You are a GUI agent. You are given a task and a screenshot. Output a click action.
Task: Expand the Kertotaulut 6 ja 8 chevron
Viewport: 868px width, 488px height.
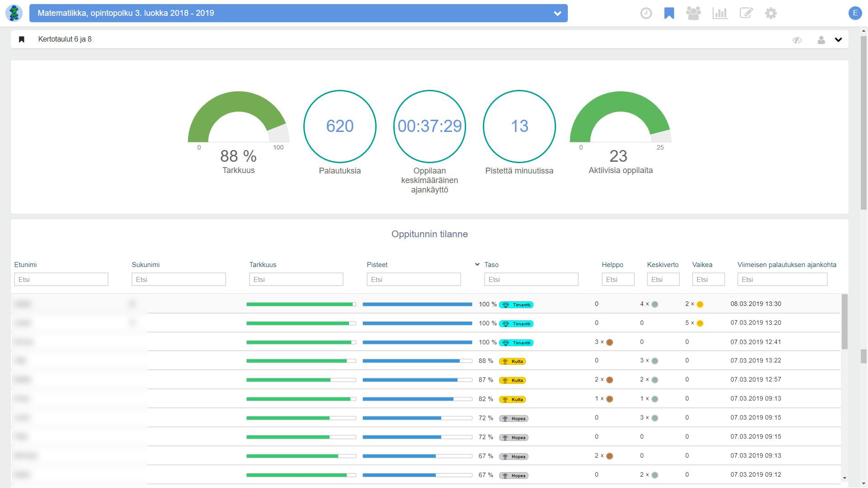click(x=839, y=40)
